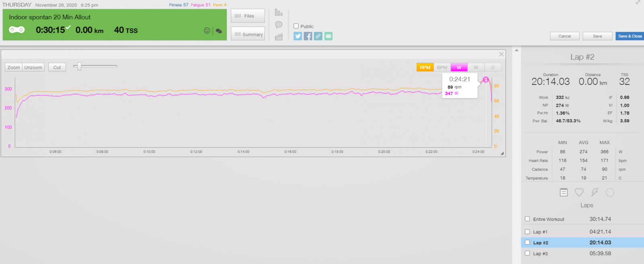Toggle the BPM heart rate series
This screenshot has height=264, width=644.
[442, 68]
